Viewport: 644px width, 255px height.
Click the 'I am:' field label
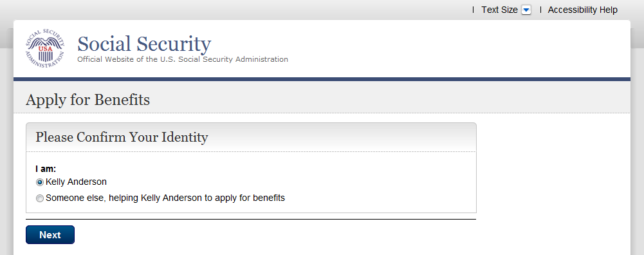click(x=46, y=169)
